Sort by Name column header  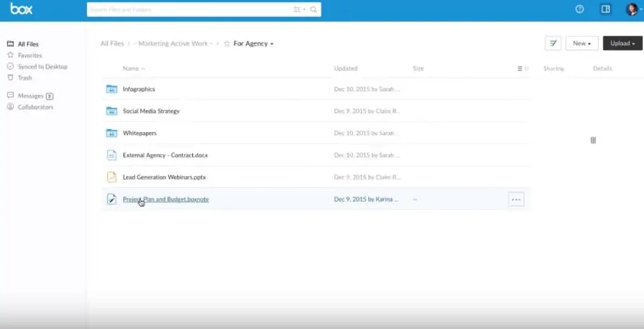point(133,68)
